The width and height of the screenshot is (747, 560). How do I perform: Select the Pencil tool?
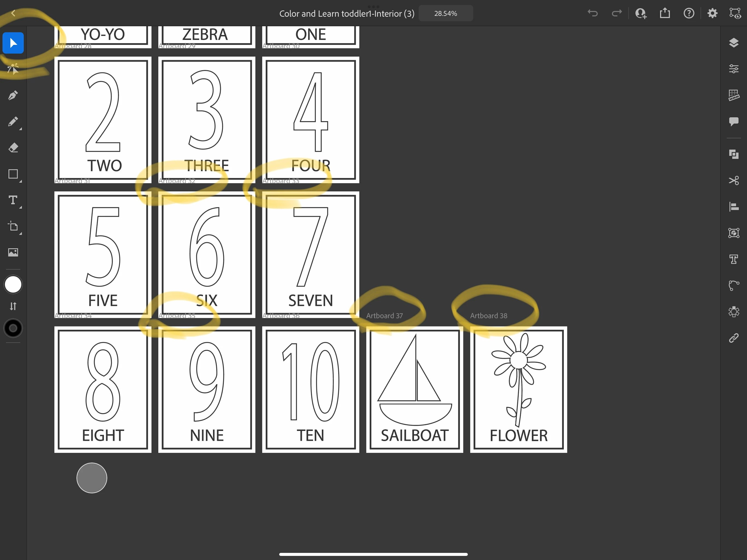point(13,122)
